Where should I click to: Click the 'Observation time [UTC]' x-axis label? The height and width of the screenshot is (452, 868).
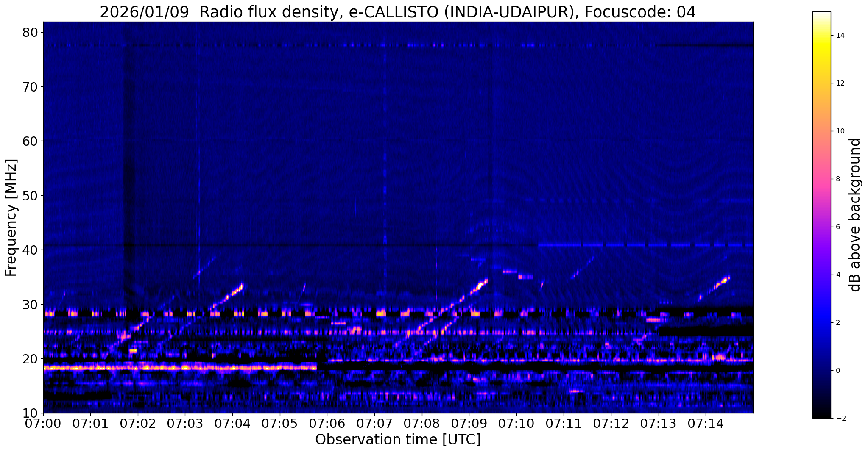tap(398, 440)
